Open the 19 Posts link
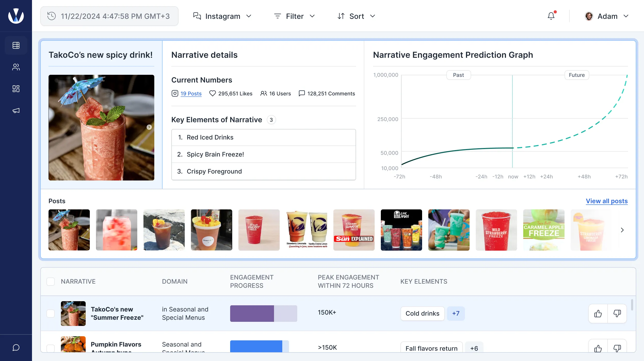 point(191,94)
